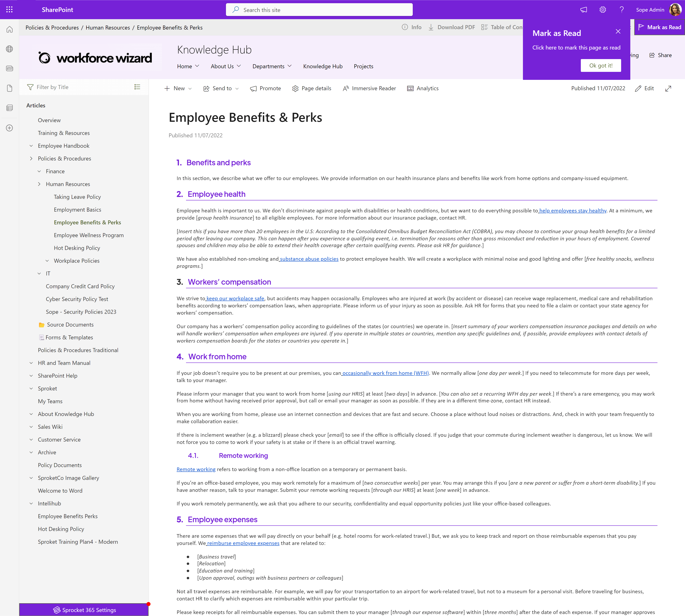Click Download PDF
The image size is (685, 616).
[x=451, y=27]
